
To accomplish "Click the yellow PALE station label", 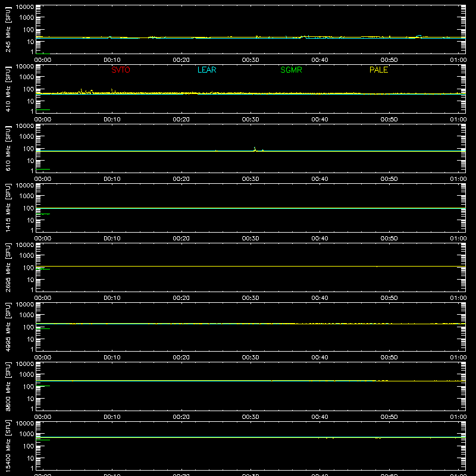I will (x=378, y=70).
